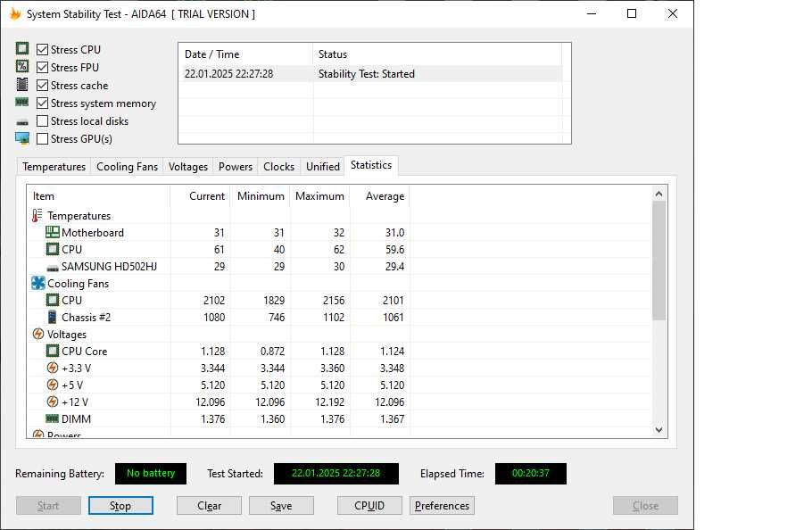The height and width of the screenshot is (530, 812).
Task: Click the Motherboard row icon
Action: tap(53, 232)
